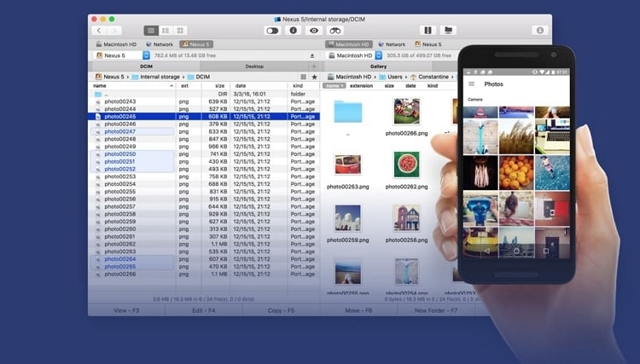Viewport: 640px width, 364px height.
Task: Open search with binoculars icon
Action: 335,31
